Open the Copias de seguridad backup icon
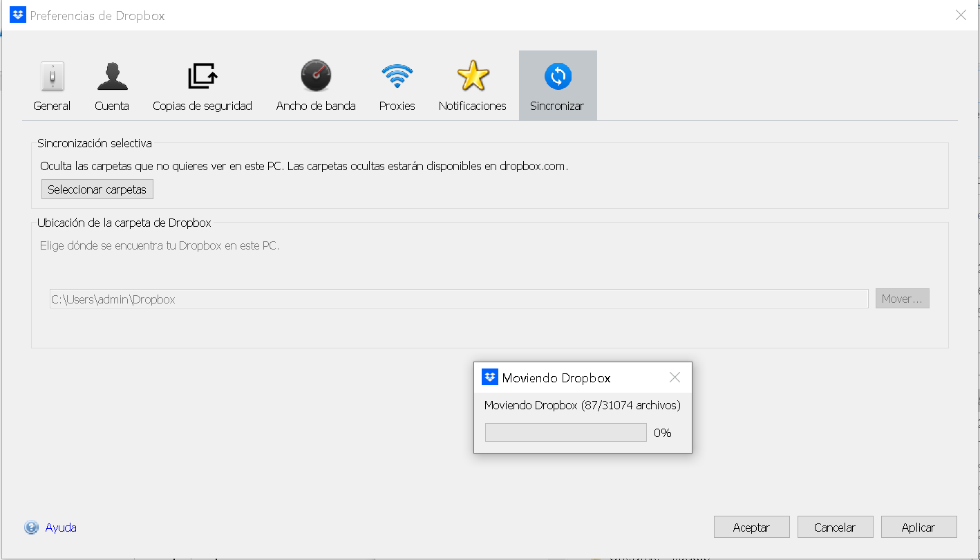This screenshot has width=980, height=560. click(x=202, y=76)
